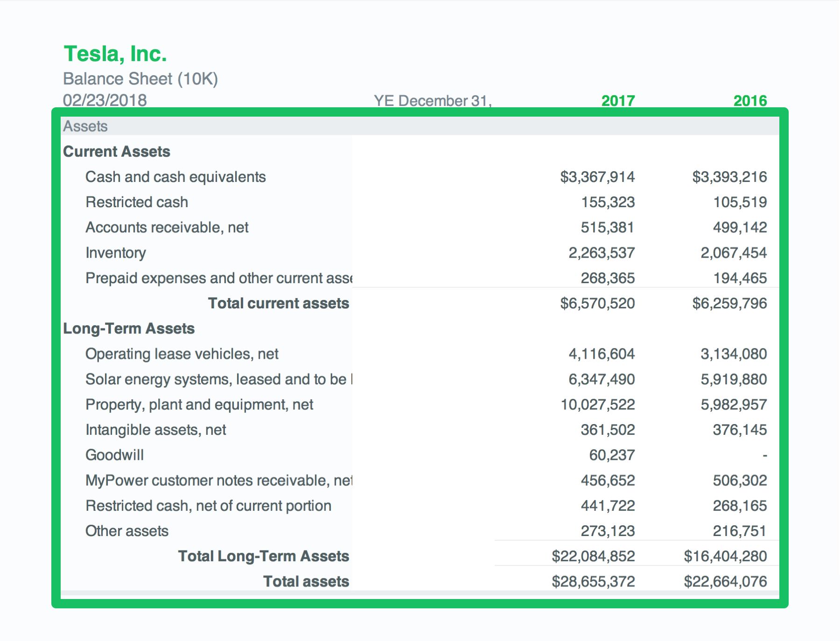This screenshot has height=641, width=840.
Task: Click the YE December 31 period label
Action: tap(432, 101)
